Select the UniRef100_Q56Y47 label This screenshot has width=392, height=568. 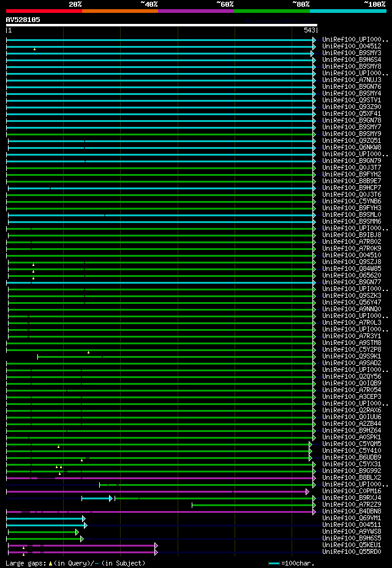(352, 303)
